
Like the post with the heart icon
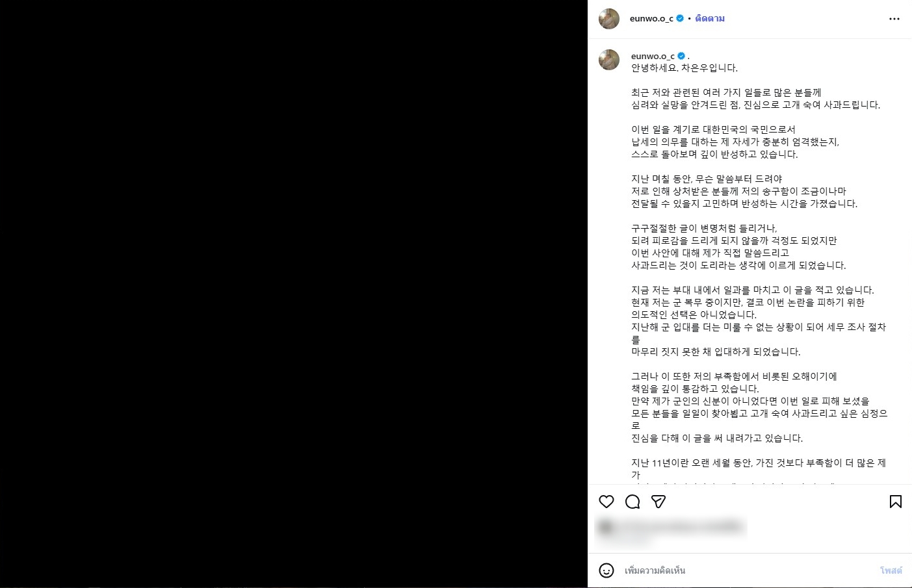coord(606,502)
